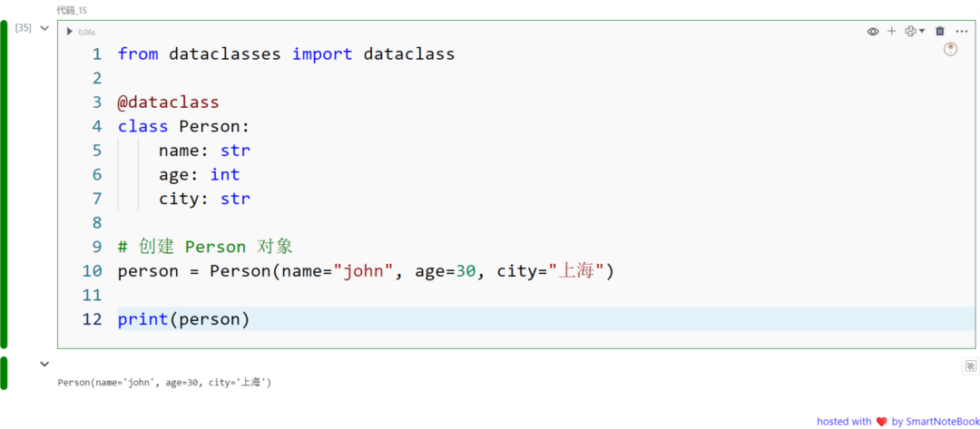
Task: Open the cell's three-dots more menu
Action: (x=961, y=31)
